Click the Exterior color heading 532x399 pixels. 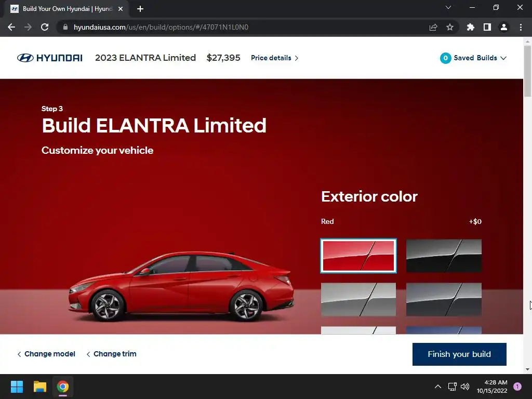pos(369,196)
